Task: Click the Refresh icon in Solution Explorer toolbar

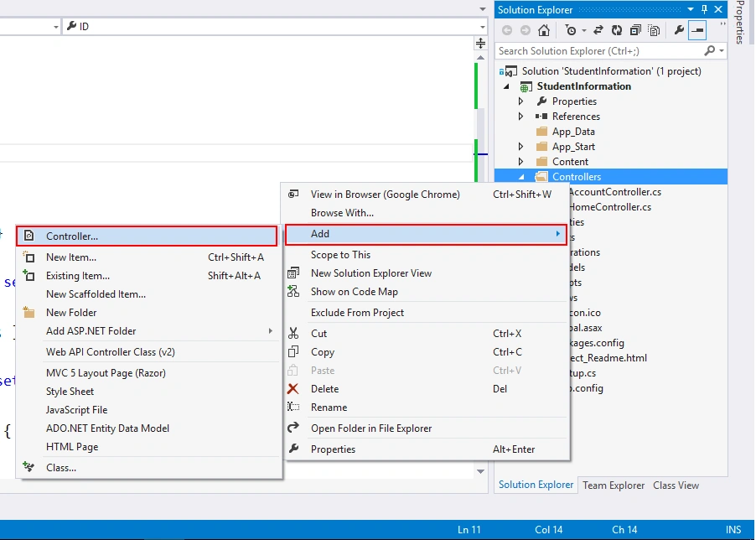Action: click(617, 30)
